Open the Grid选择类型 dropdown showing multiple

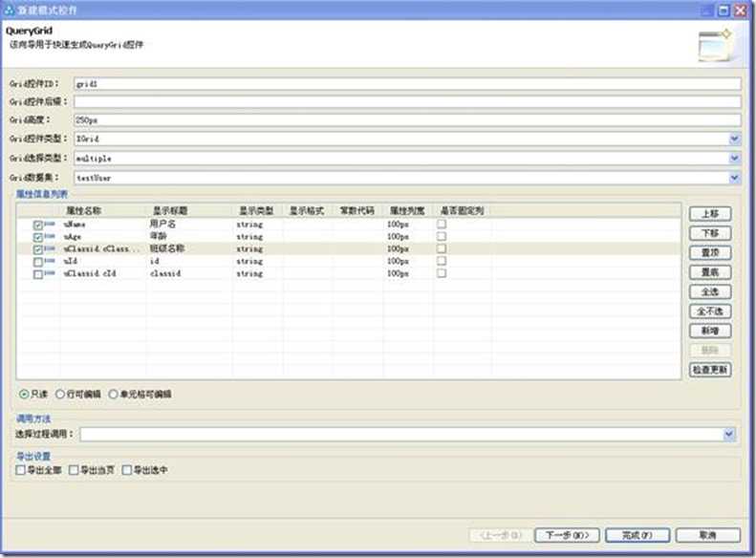pos(734,158)
